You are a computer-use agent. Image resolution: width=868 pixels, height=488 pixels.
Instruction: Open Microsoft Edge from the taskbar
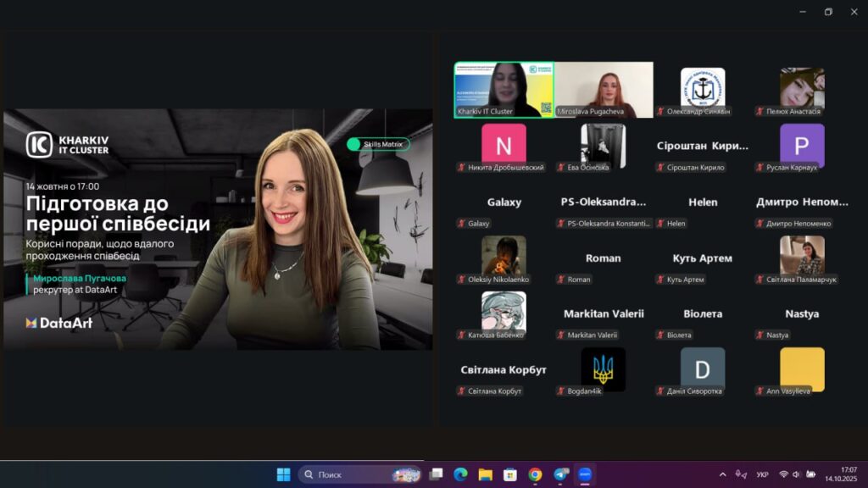click(460, 474)
